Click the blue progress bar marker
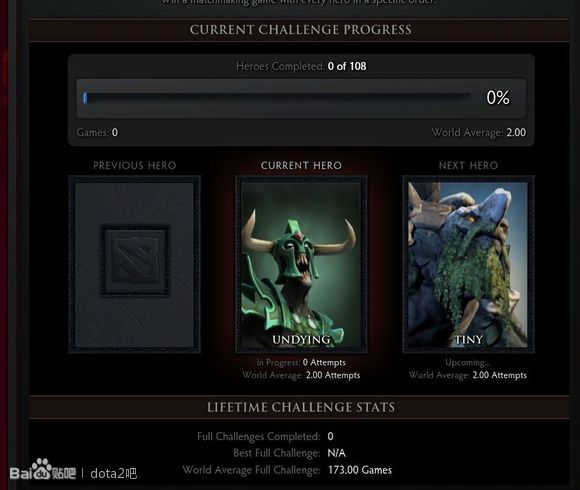The width and height of the screenshot is (580, 490). 85,98
